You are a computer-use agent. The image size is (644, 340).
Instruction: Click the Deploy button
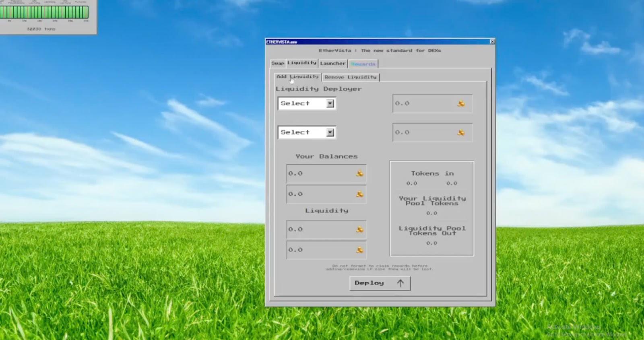pos(380,283)
